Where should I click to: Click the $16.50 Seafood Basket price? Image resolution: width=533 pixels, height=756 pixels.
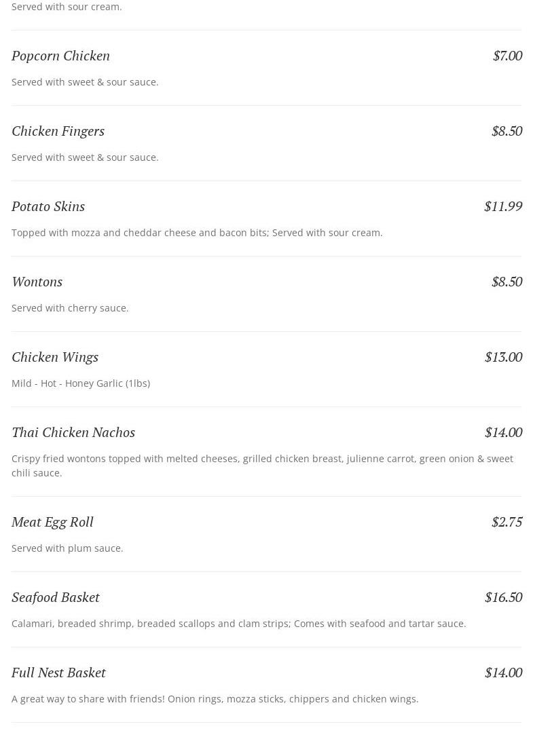(504, 597)
